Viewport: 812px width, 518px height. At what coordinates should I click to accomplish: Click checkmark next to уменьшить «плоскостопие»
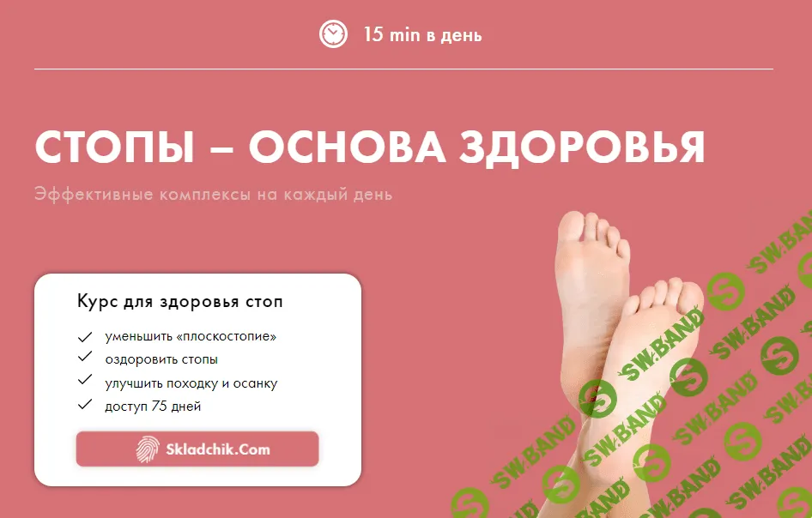tap(84, 337)
